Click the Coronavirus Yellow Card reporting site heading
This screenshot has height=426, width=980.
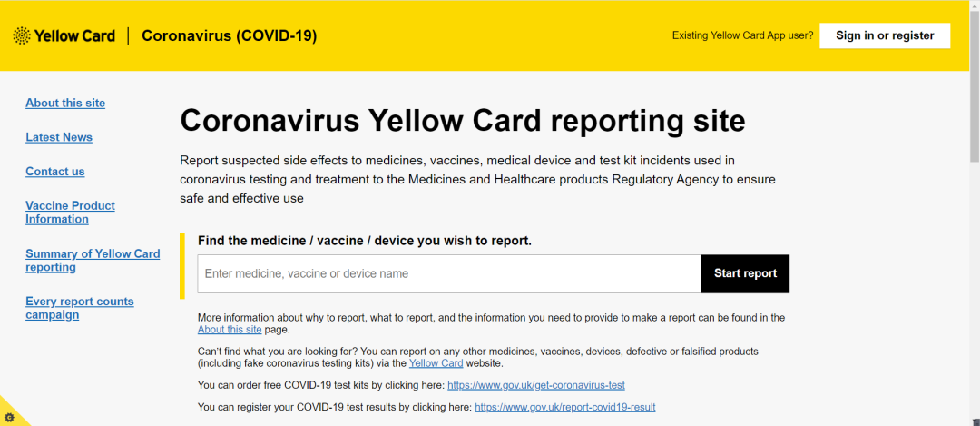click(x=463, y=121)
